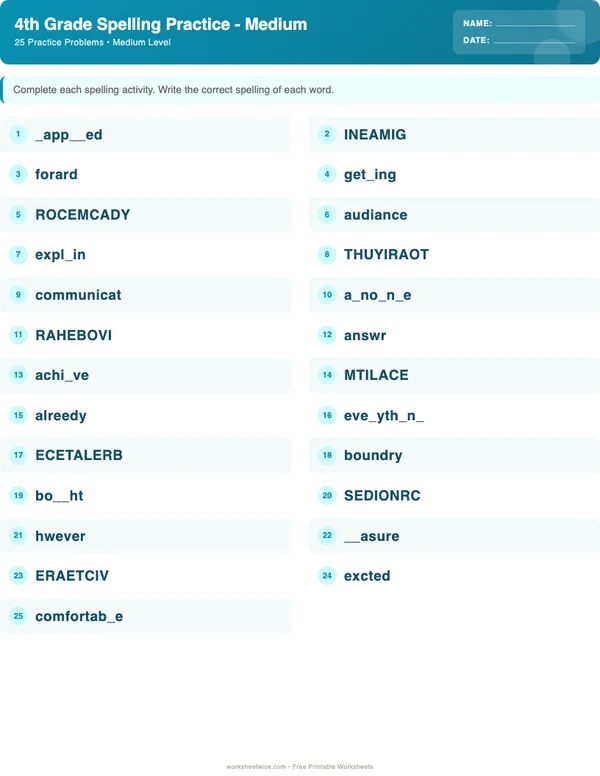
Task: Click the misspelled word audiance
Action: tap(375, 214)
